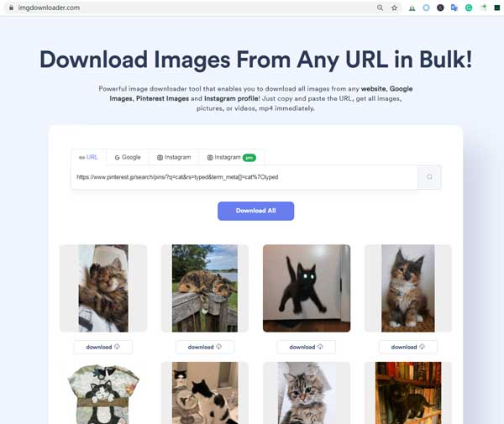Click the Pinterest URL input field
The height and width of the screenshot is (424, 504).
pos(244,177)
